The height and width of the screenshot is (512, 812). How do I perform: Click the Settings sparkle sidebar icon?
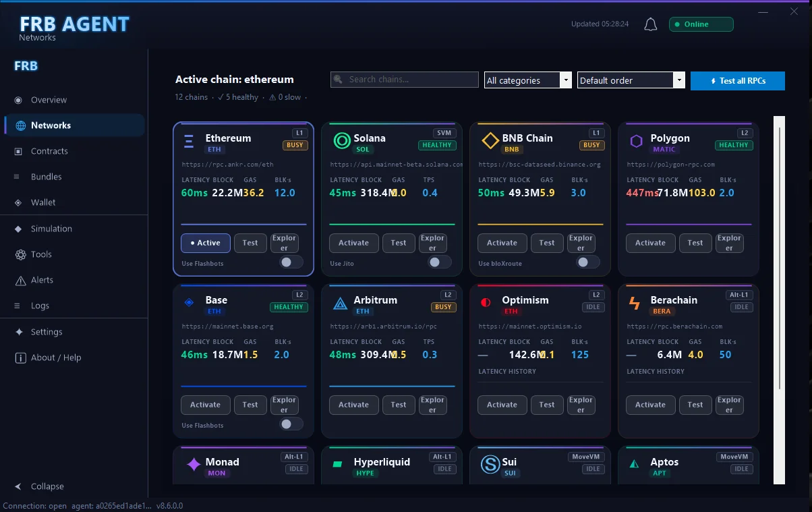tap(19, 332)
